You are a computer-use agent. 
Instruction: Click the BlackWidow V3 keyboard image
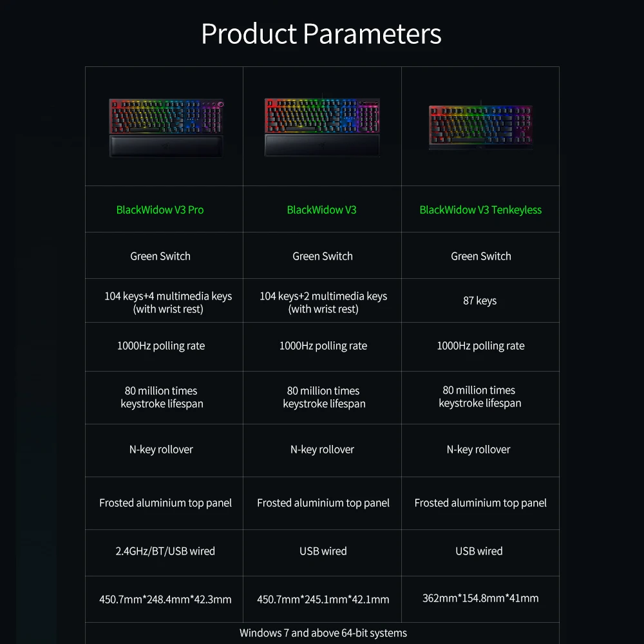pos(322,128)
